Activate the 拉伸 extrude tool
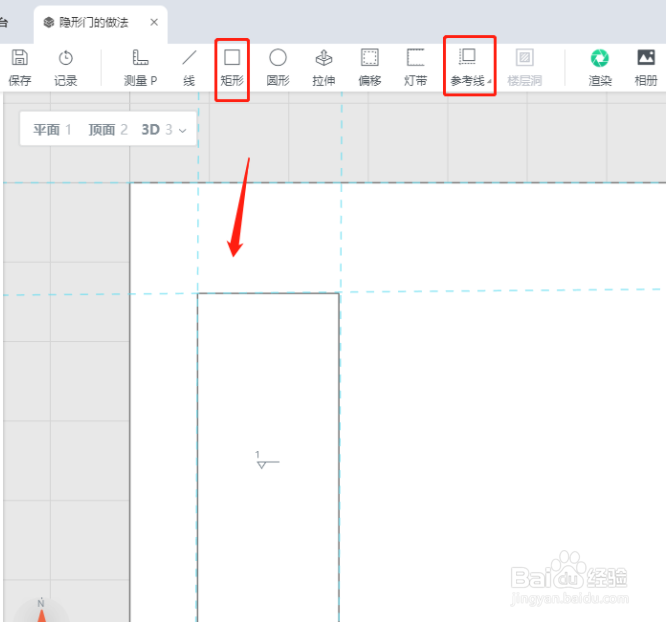This screenshot has height=622, width=666. pyautogui.click(x=324, y=68)
